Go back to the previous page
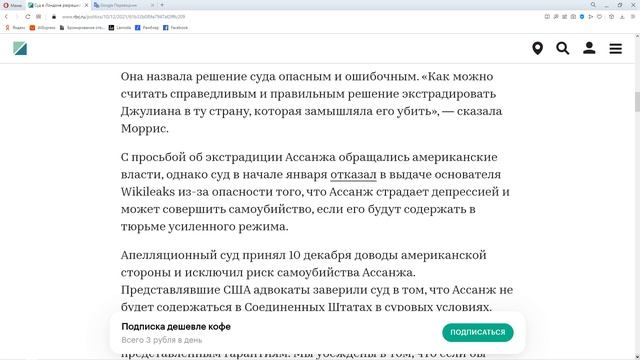 pyautogui.click(x=6, y=17)
